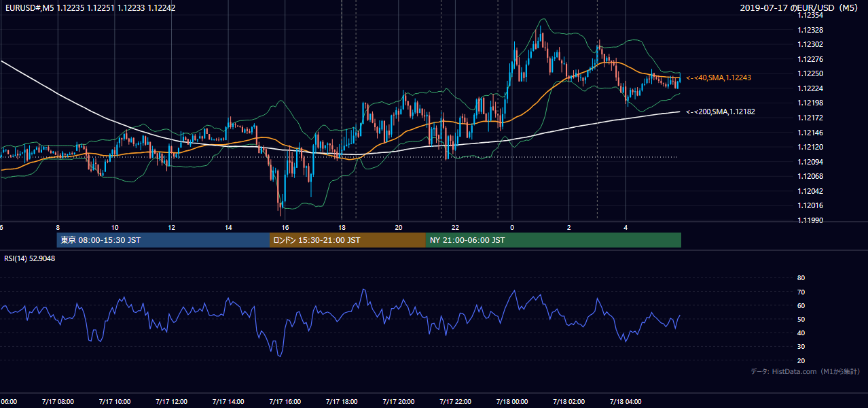Click hour tick 10 under price chart
The width and height of the screenshot is (868, 408).
point(115,228)
